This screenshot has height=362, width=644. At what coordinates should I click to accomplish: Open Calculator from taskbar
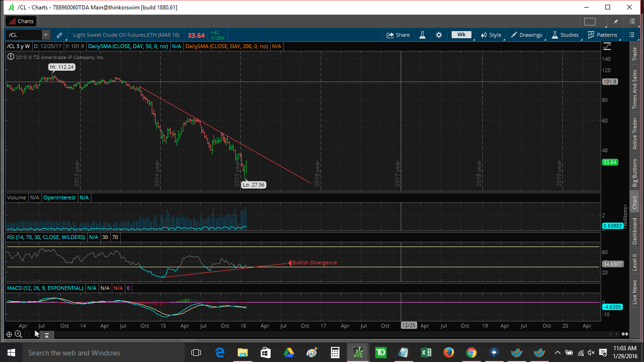coord(335,353)
